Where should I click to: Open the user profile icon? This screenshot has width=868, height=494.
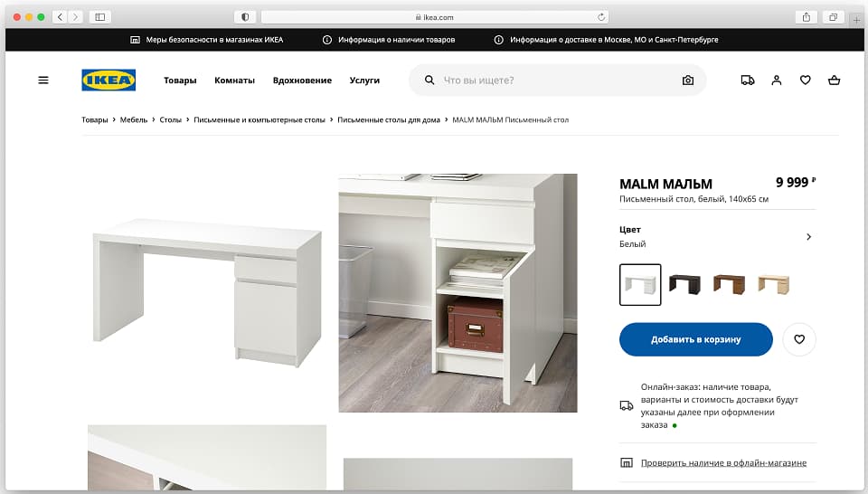click(x=777, y=81)
